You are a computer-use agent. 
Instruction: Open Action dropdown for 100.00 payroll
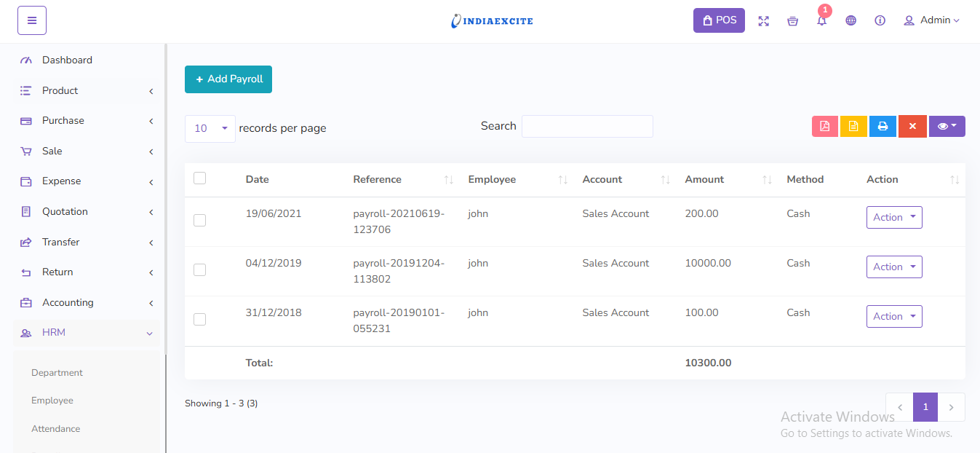pyautogui.click(x=893, y=316)
